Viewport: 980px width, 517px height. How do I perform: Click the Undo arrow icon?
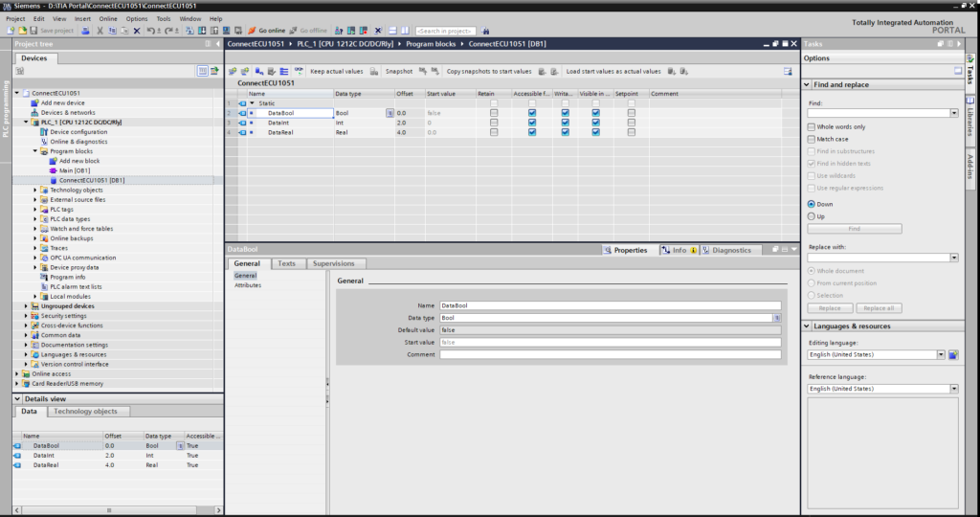[x=150, y=31]
